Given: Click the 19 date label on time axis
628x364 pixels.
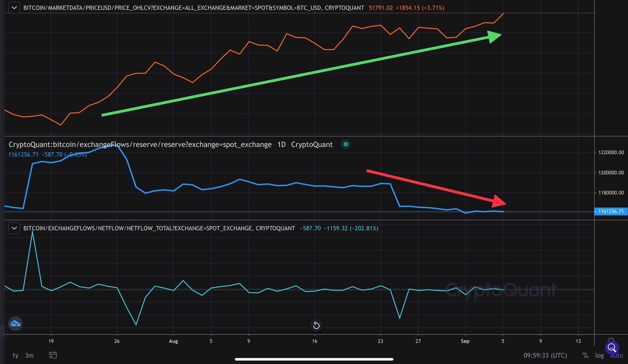Looking at the screenshot, I should [x=51, y=341].
